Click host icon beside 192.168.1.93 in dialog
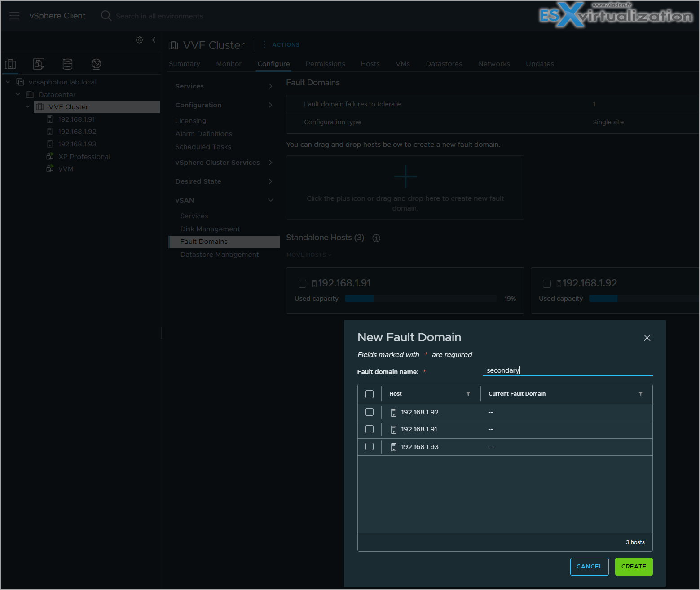This screenshot has height=590, width=700. click(394, 447)
